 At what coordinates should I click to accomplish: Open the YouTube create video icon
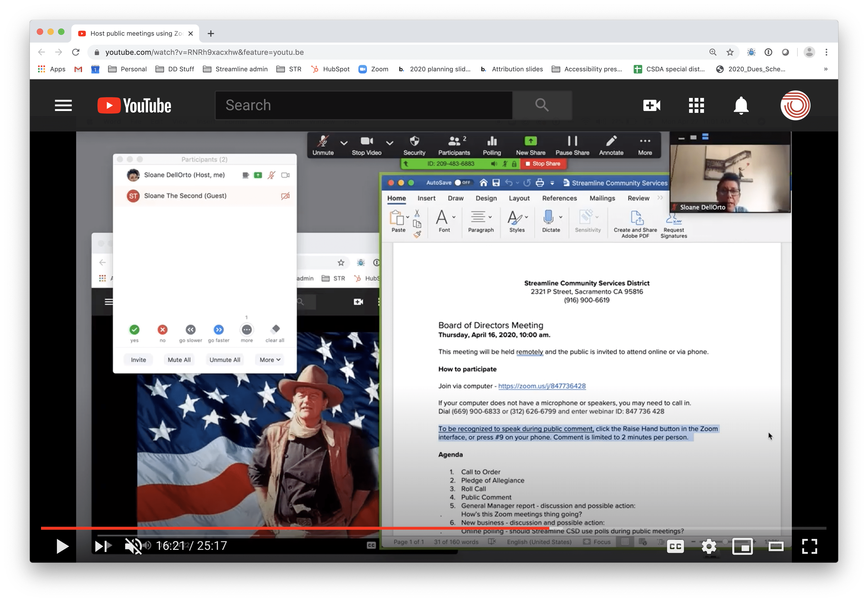click(x=652, y=105)
